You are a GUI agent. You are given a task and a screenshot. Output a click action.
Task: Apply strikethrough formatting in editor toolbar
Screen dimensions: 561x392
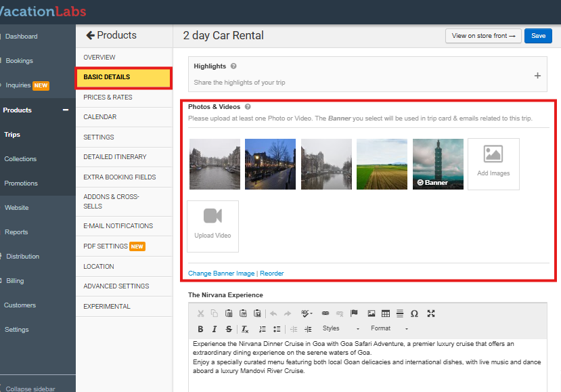pos(229,329)
